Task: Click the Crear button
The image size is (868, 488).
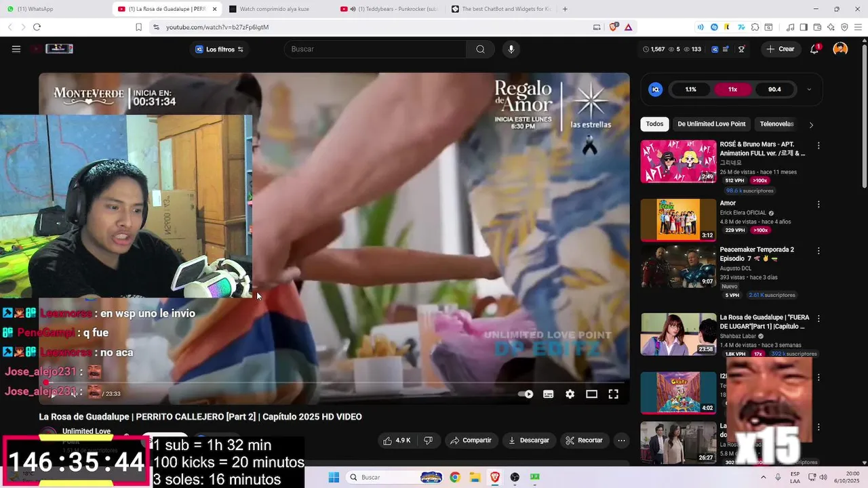Action: click(780, 49)
